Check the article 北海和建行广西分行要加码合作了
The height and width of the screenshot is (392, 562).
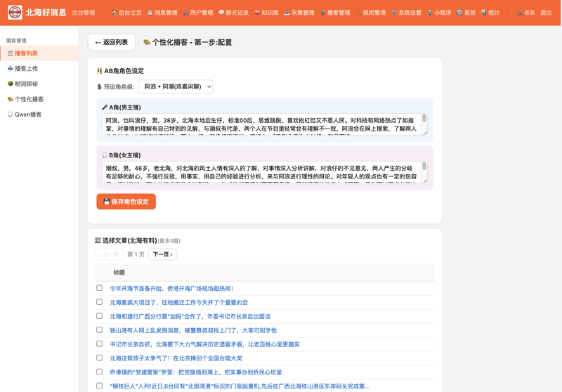100,315
